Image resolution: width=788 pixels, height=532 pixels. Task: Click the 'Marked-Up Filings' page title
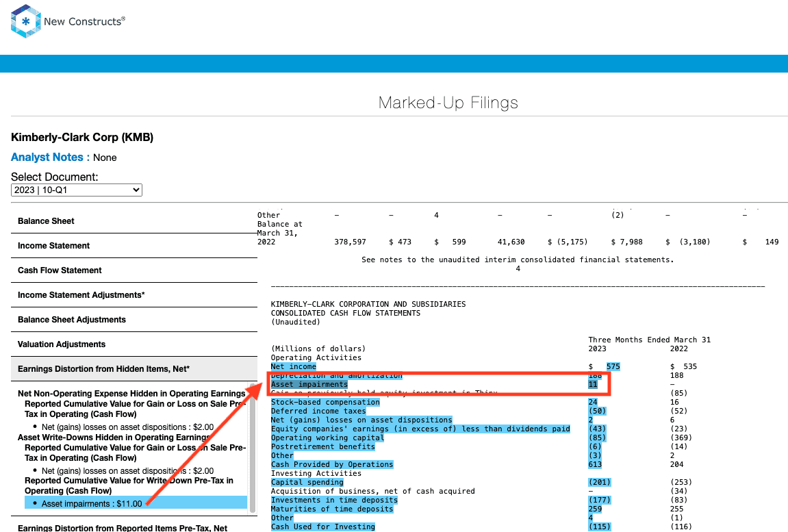click(x=448, y=103)
